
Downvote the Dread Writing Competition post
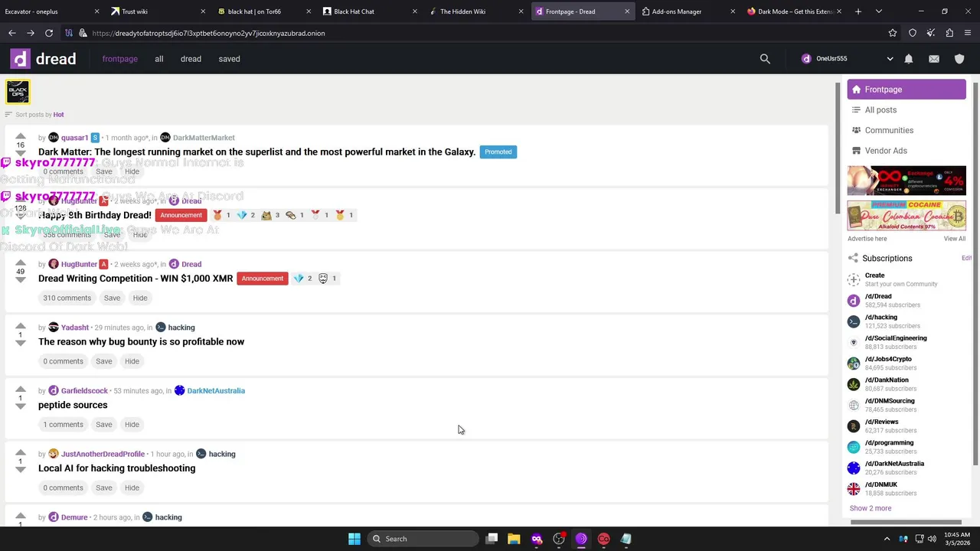pos(21,280)
